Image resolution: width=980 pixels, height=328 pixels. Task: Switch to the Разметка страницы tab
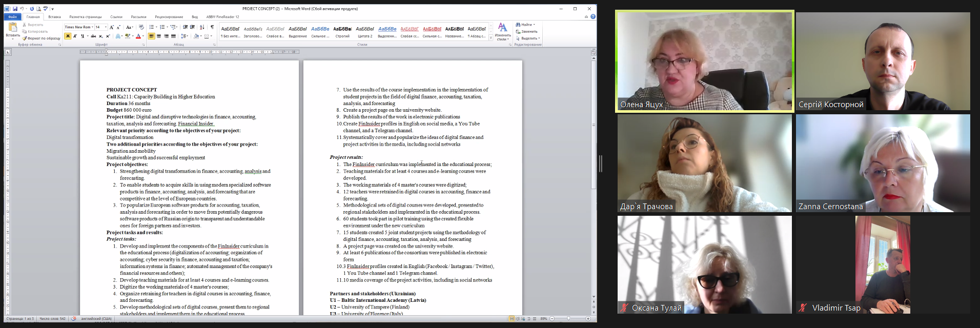86,17
